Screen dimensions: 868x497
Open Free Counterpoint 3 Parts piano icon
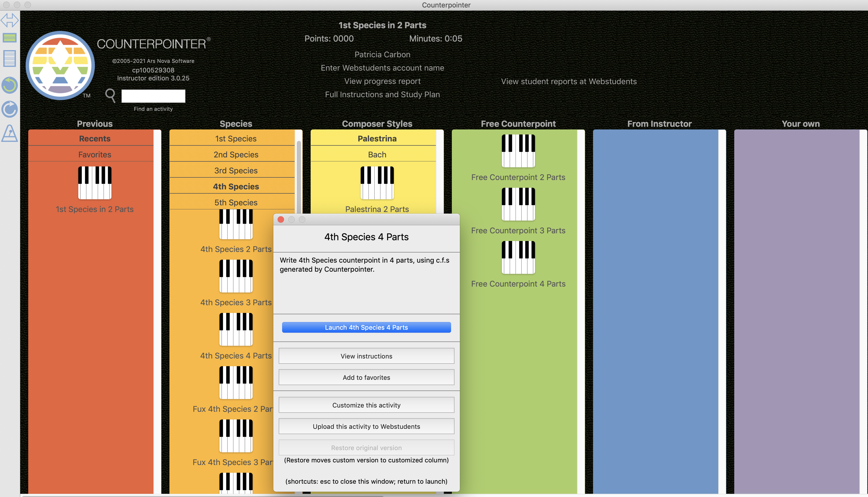point(518,204)
